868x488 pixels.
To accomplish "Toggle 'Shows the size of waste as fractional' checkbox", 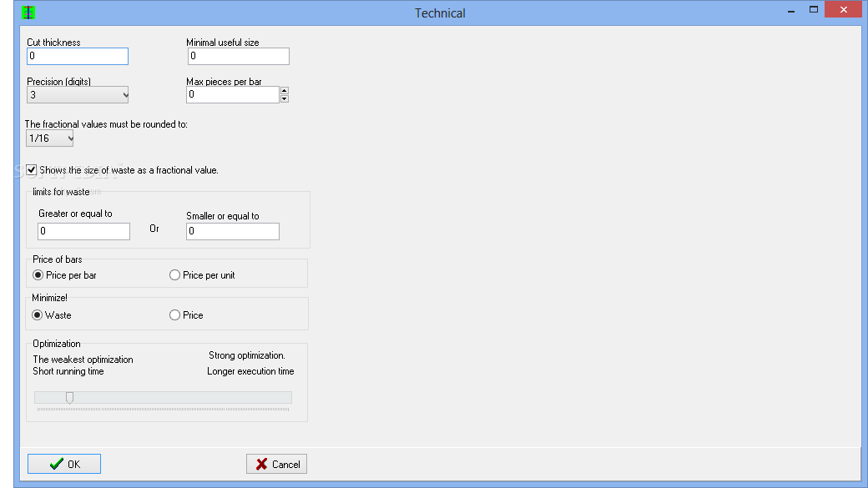I will (32, 170).
